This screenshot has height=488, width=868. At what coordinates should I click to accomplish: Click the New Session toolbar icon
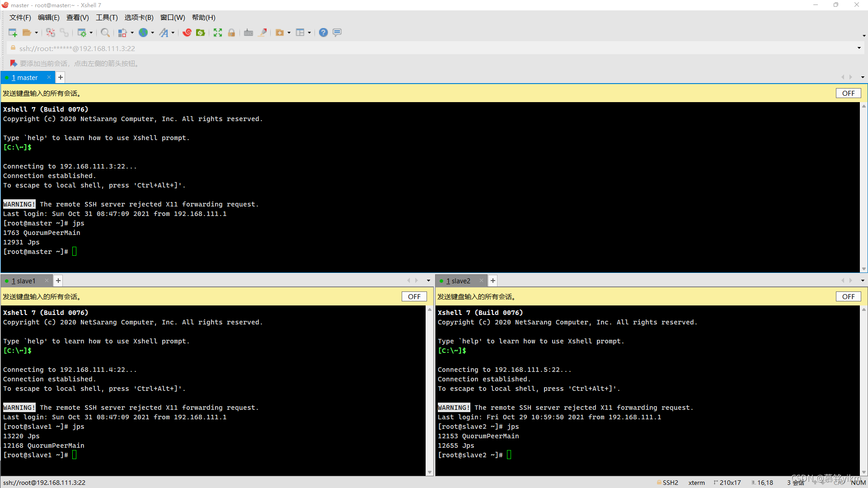pyautogui.click(x=13, y=33)
